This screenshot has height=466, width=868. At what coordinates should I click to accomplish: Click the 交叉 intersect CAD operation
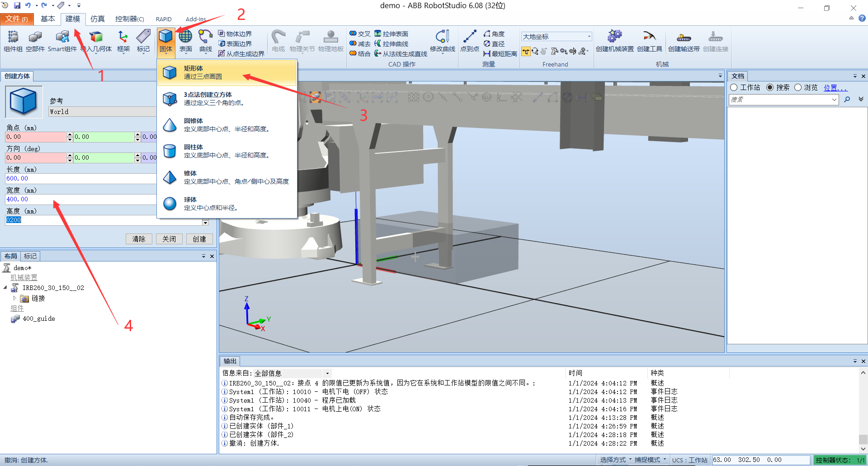(360, 34)
